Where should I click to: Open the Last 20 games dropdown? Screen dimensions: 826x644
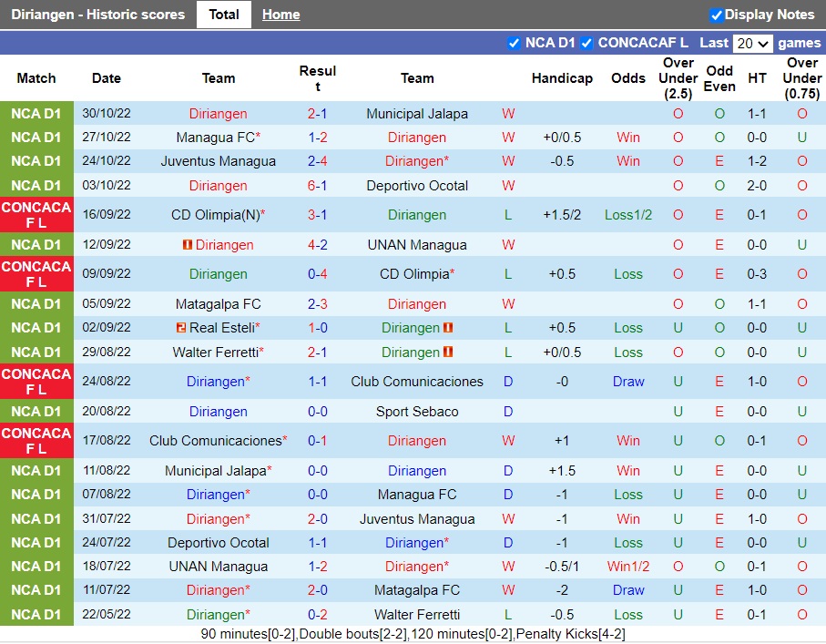[x=753, y=43]
